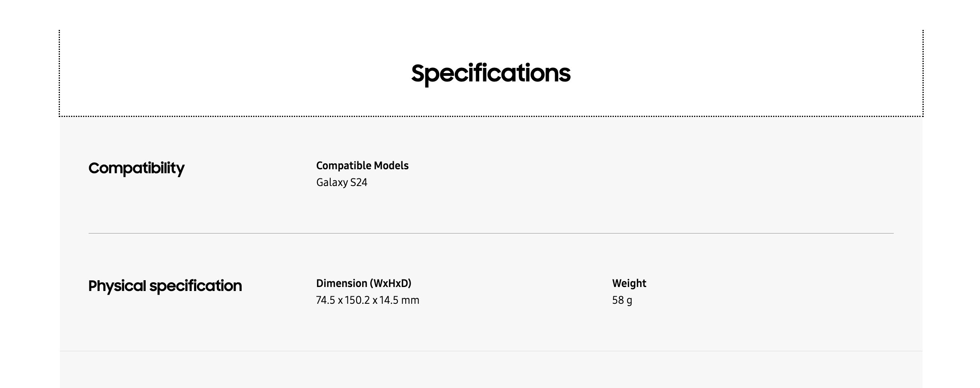This screenshot has width=980, height=388.
Task: Click the Dimension (WxHxD) label
Action: [363, 283]
